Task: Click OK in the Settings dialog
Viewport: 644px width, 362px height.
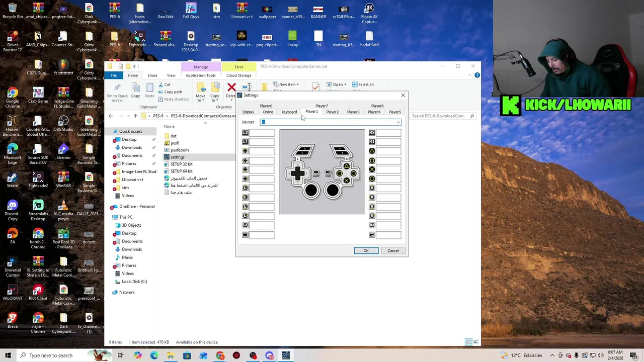Action: (x=366, y=251)
